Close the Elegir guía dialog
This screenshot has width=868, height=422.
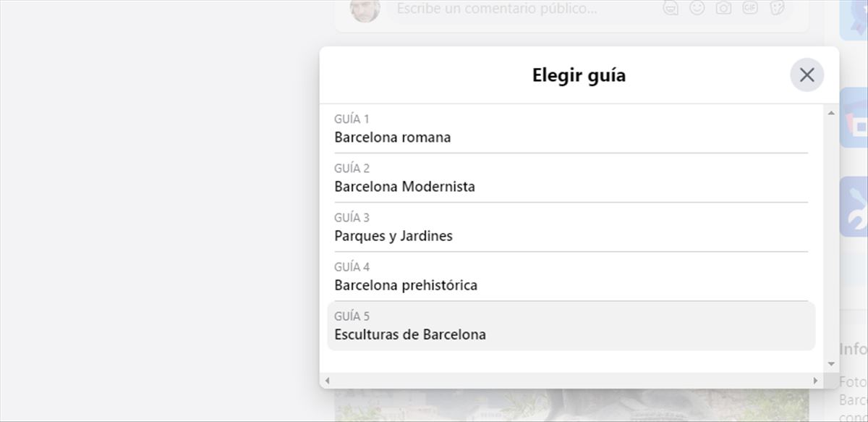coord(807,75)
